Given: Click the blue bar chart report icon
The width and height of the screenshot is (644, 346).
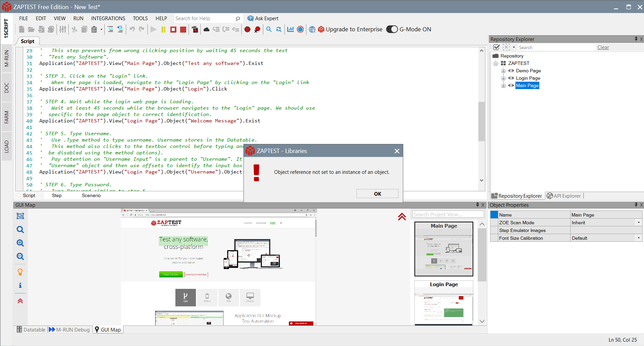Looking at the screenshot, I should (291, 30).
